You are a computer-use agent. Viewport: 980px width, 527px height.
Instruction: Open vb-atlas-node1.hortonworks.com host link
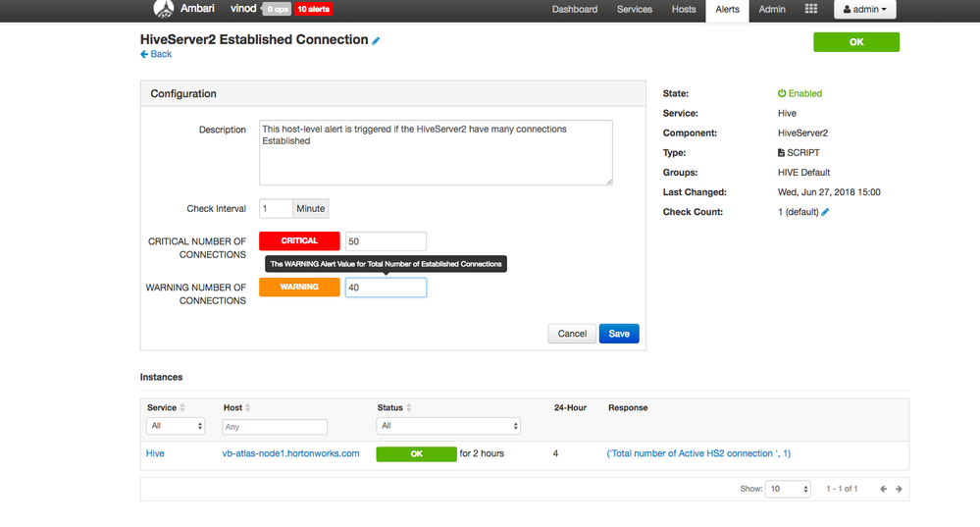(x=290, y=453)
